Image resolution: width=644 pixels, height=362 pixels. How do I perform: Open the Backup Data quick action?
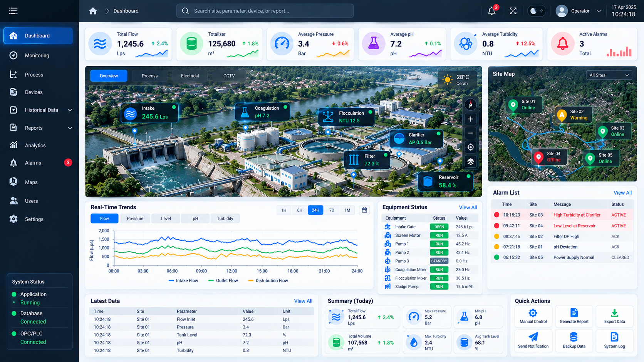[x=574, y=340]
